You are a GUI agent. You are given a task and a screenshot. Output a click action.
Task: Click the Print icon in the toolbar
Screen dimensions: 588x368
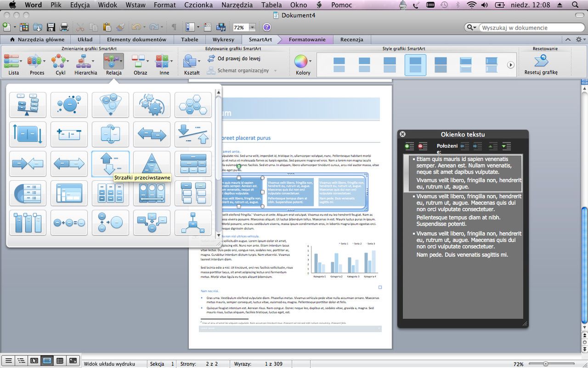tap(64, 27)
